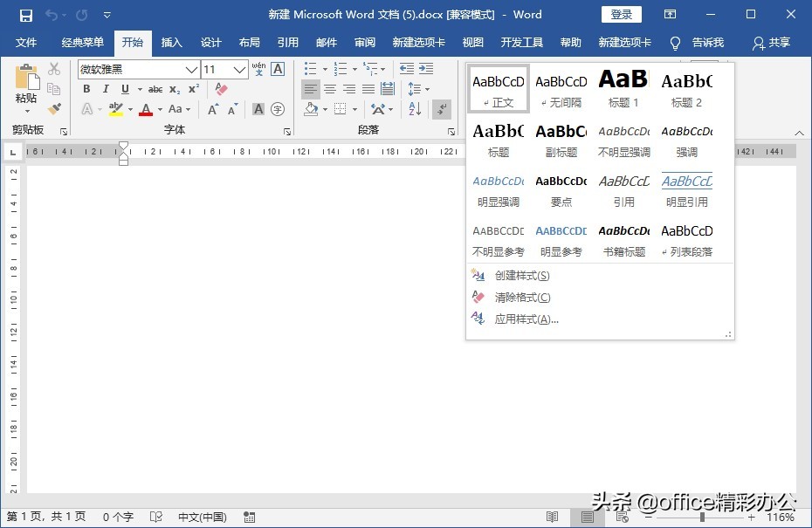Open text effects A icon
Image resolution: width=812 pixels, height=528 pixels.
coord(87,109)
